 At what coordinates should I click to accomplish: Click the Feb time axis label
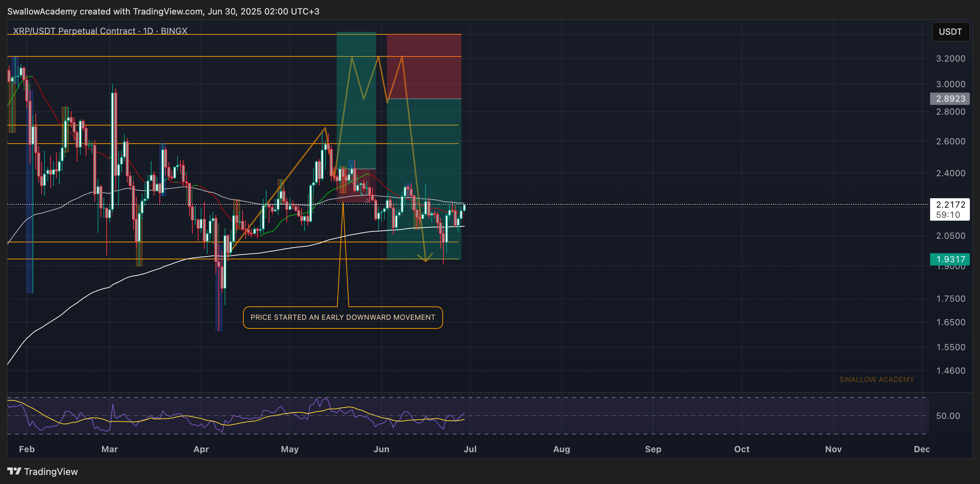pyautogui.click(x=27, y=449)
